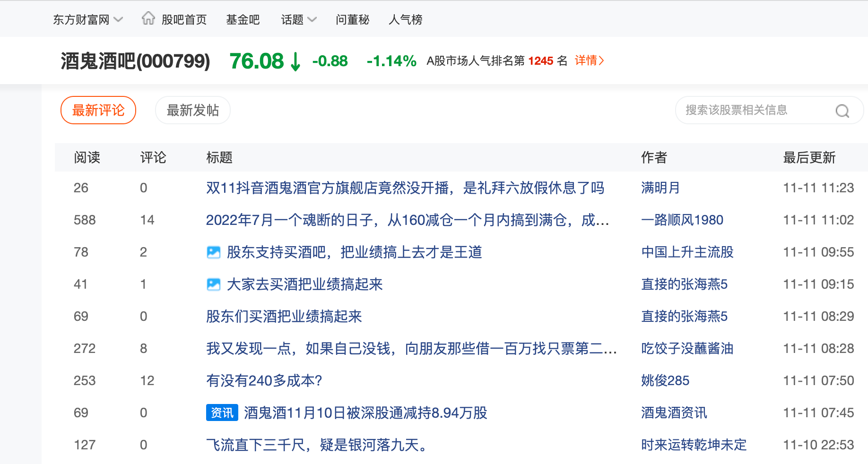The height and width of the screenshot is (464, 868).
Task: Open post 飞流直下三千尺，疑是银河落九天
Action: coord(316,445)
